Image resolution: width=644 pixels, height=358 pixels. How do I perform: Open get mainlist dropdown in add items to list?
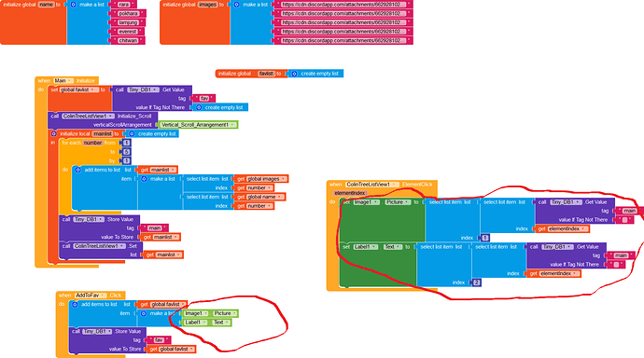pos(173,170)
